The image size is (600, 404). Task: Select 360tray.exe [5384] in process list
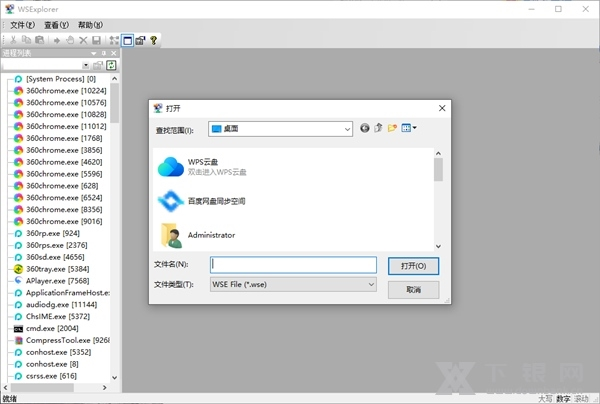pyautogui.click(x=58, y=269)
